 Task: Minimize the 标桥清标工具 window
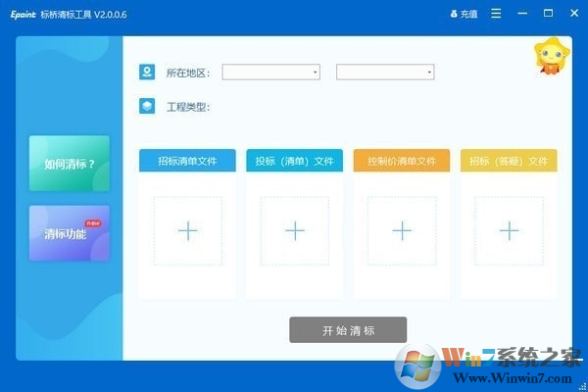point(522,14)
